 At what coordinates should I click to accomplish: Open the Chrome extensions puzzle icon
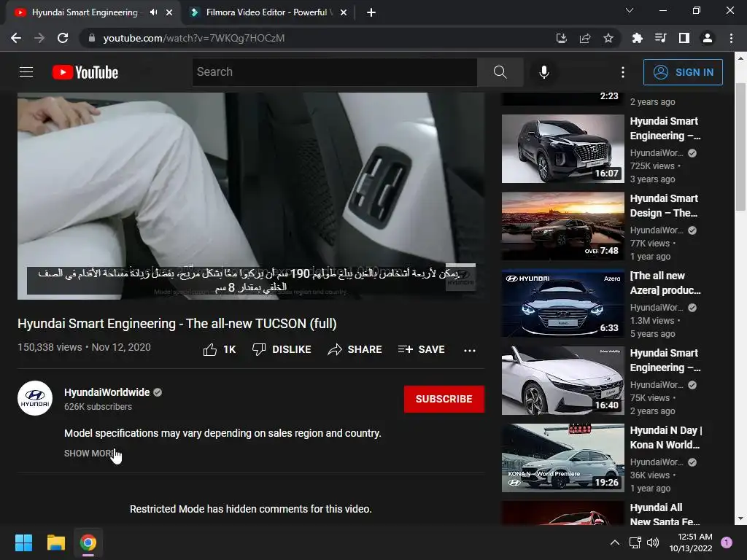(637, 38)
